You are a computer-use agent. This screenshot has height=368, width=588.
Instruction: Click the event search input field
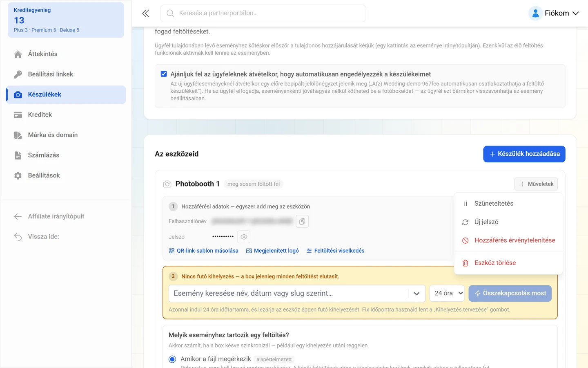click(288, 294)
